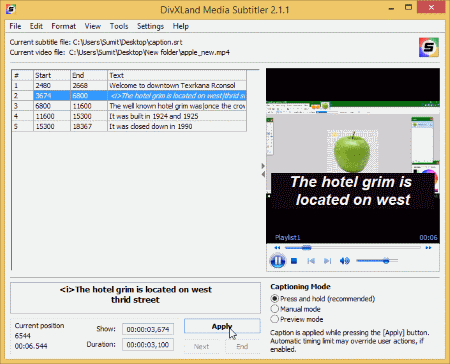Click the DivXLand logo at top right

[x=429, y=47]
